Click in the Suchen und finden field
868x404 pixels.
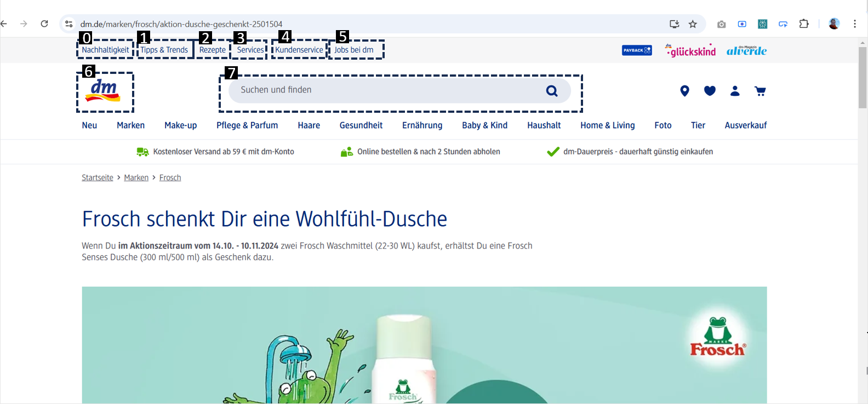pyautogui.click(x=384, y=90)
